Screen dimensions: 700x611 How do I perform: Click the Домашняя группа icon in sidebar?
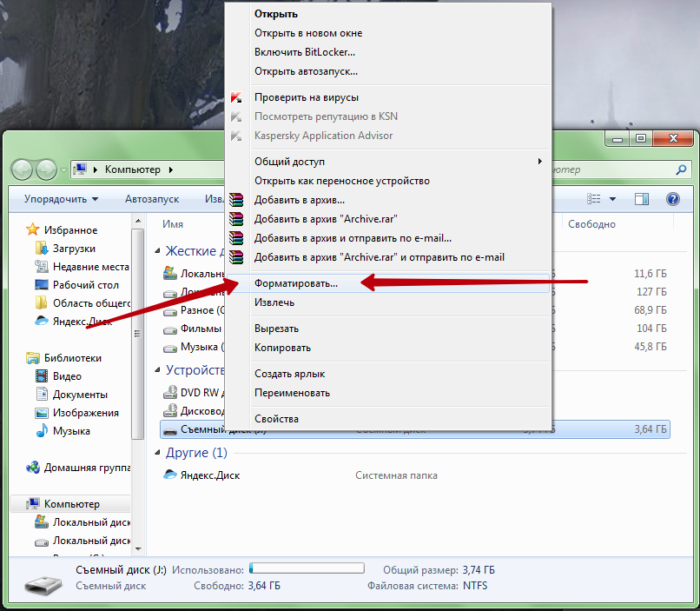[x=34, y=468]
